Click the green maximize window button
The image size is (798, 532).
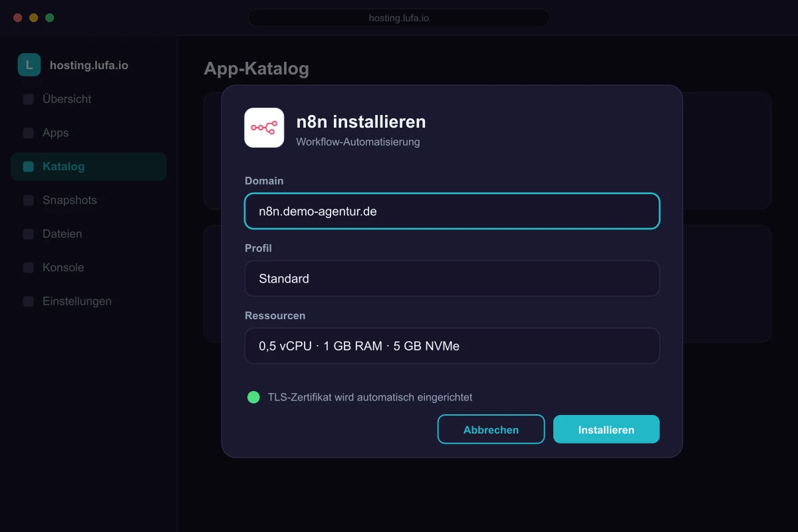pyautogui.click(x=50, y=18)
